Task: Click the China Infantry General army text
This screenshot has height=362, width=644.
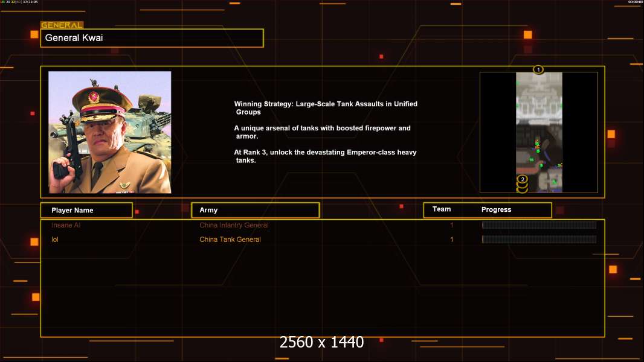Action: coord(234,225)
